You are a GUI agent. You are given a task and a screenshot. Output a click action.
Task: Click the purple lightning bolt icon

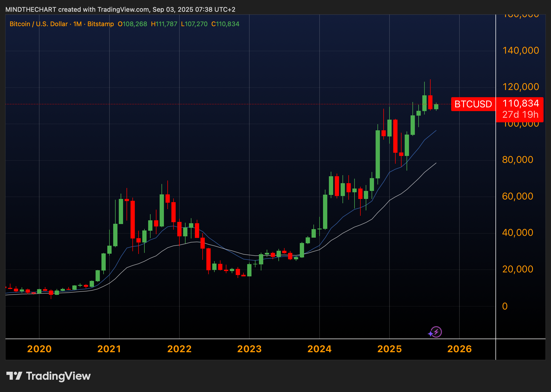point(436,332)
